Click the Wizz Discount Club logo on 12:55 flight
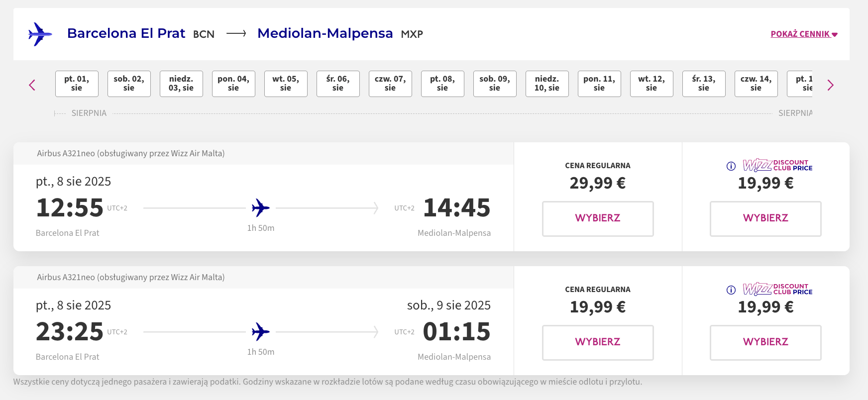The width and height of the screenshot is (868, 400). tap(777, 165)
